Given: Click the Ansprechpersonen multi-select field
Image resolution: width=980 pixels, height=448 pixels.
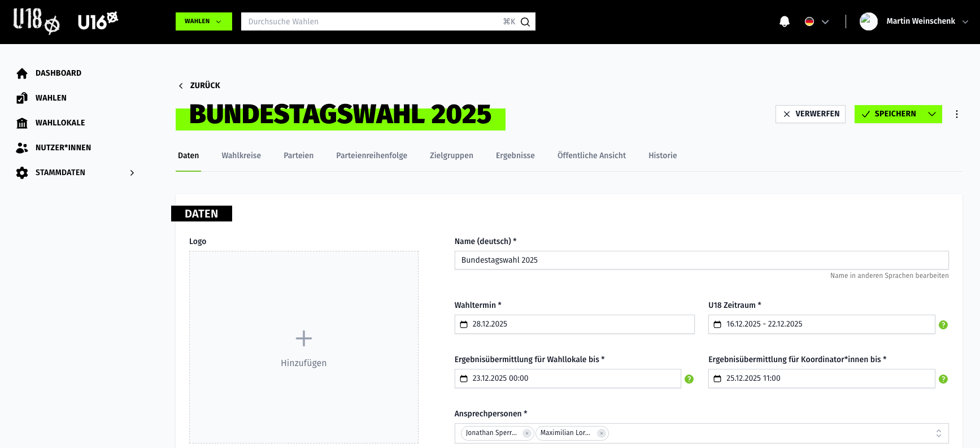Looking at the screenshot, I should [x=702, y=433].
